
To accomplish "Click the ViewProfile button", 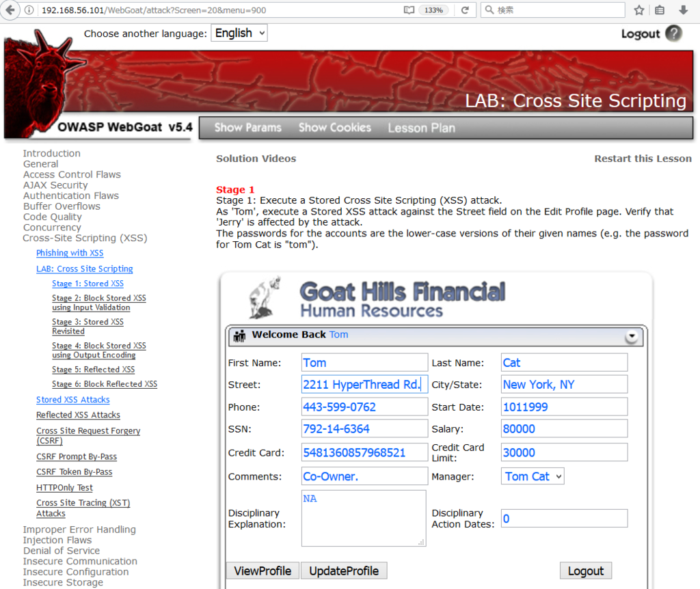I will tap(262, 571).
